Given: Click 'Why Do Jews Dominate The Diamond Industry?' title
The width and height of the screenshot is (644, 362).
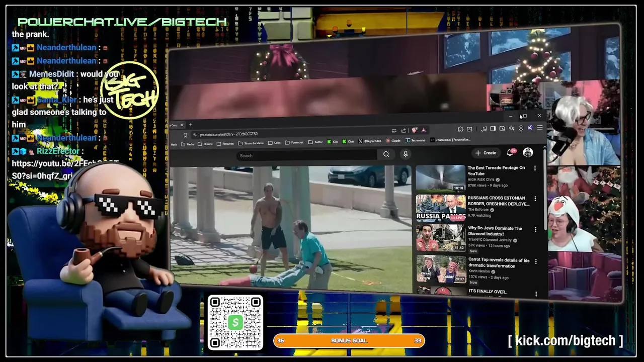Looking at the screenshot, I should click(x=495, y=231).
